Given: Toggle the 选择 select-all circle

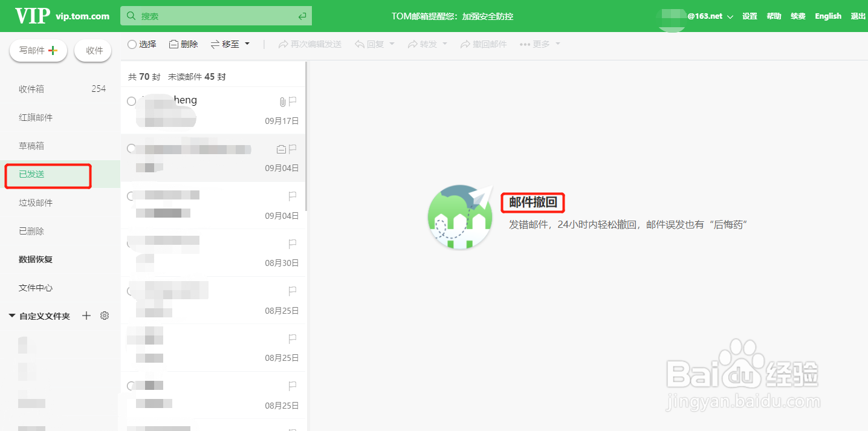Looking at the screenshot, I should pyautogui.click(x=132, y=44).
